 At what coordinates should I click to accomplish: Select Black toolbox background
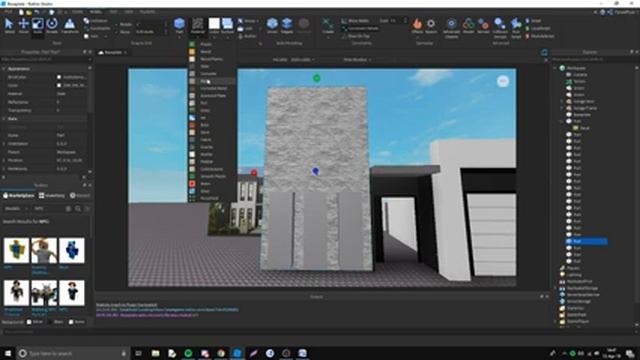[x=50, y=322]
